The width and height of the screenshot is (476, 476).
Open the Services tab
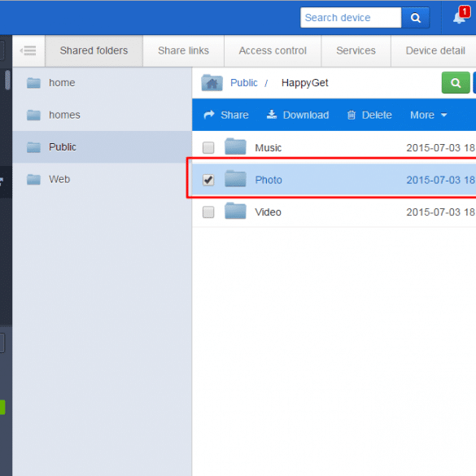tap(356, 50)
